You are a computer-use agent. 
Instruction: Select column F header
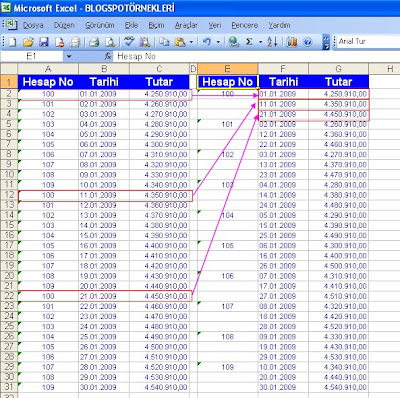283,69
